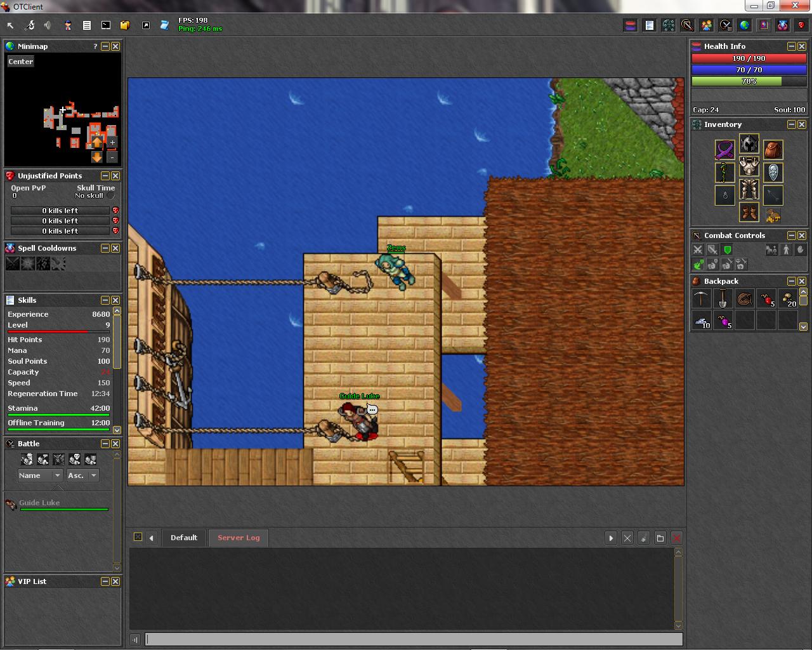
Task: Open the yellow box module manager icon
Action: point(125,25)
